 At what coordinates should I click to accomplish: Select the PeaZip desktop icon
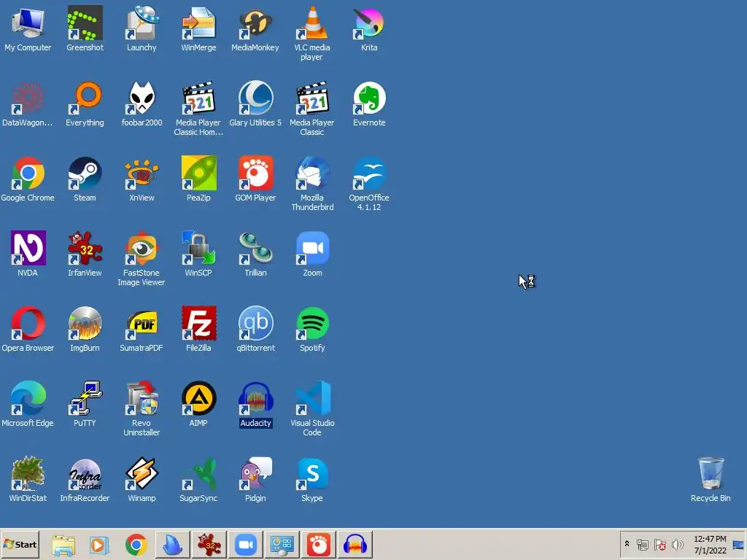(x=198, y=179)
